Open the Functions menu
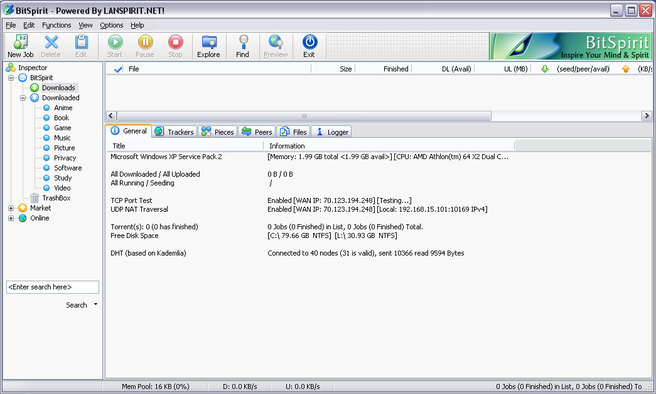656x394 pixels. point(56,25)
